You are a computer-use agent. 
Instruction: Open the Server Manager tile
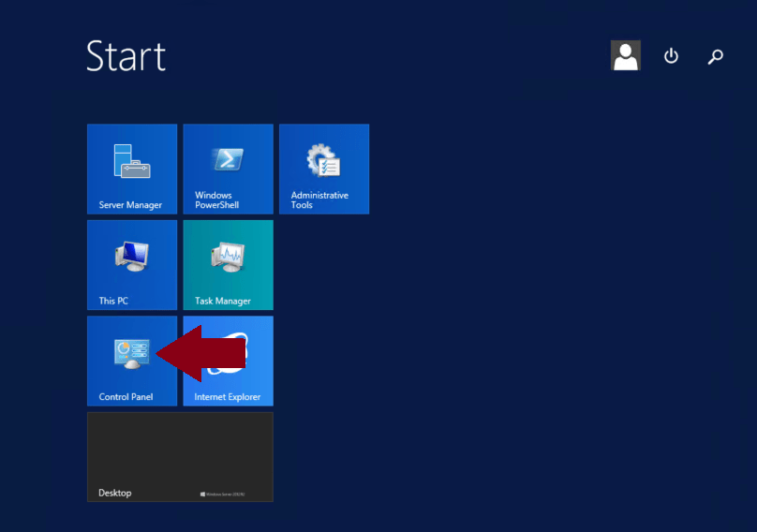(x=132, y=169)
